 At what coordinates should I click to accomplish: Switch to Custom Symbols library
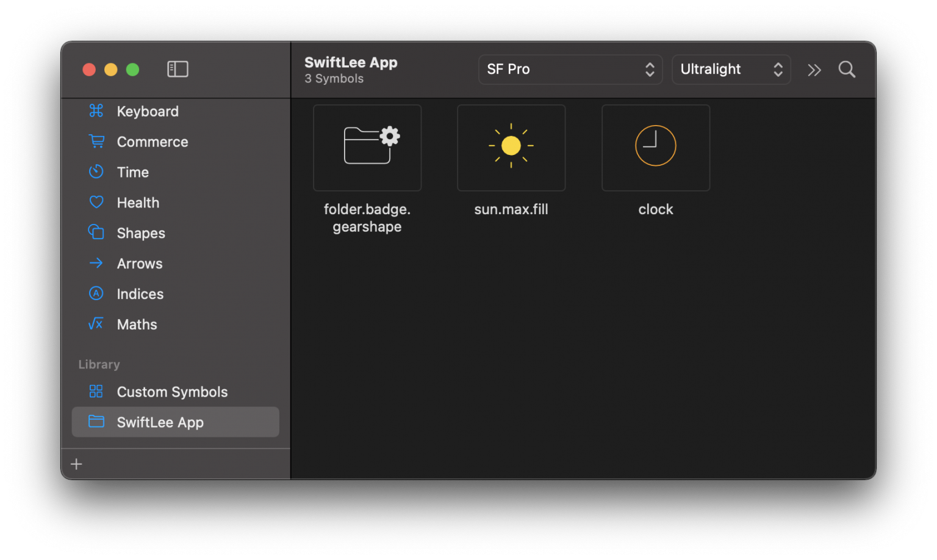click(171, 391)
